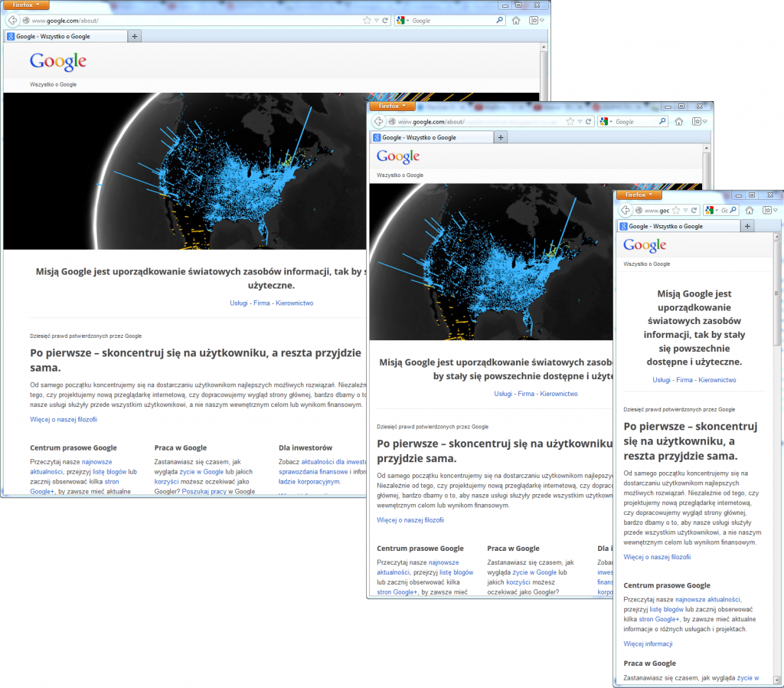
Task: Reload the page in the narrow window
Action: coord(694,210)
